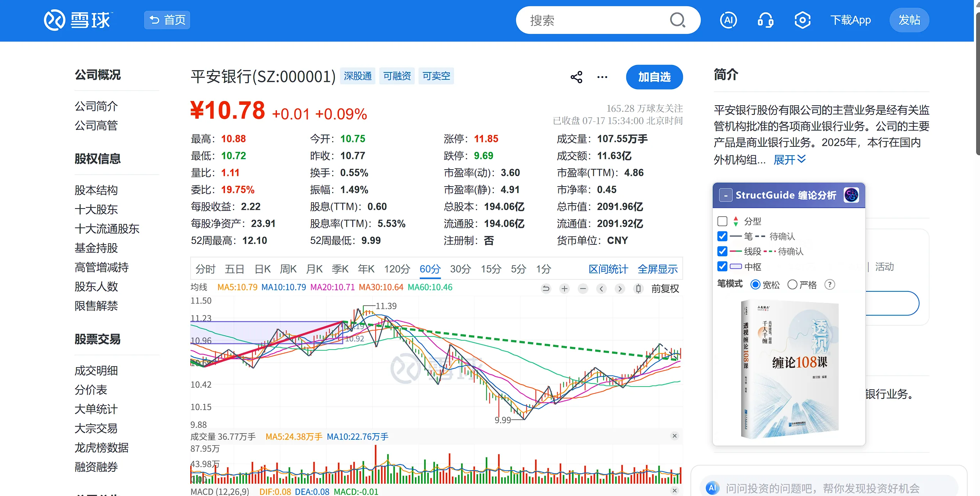The width and height of the screenshot is (980, 496).
Task: Switch to the 周K chart tab
Action: [x=288, y=269]
